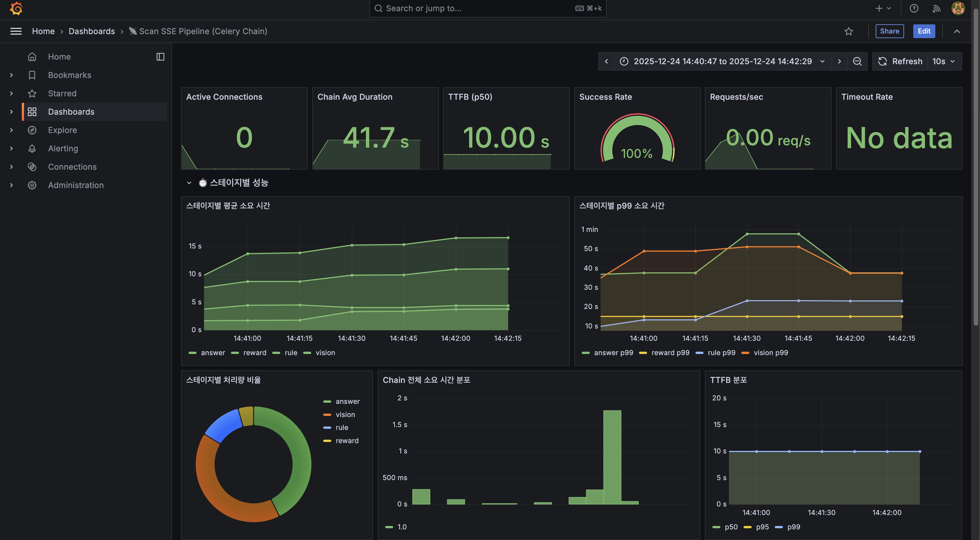980x540 pixels.
Task: Click the Grafana logo icon
Action: click(16, 8)
